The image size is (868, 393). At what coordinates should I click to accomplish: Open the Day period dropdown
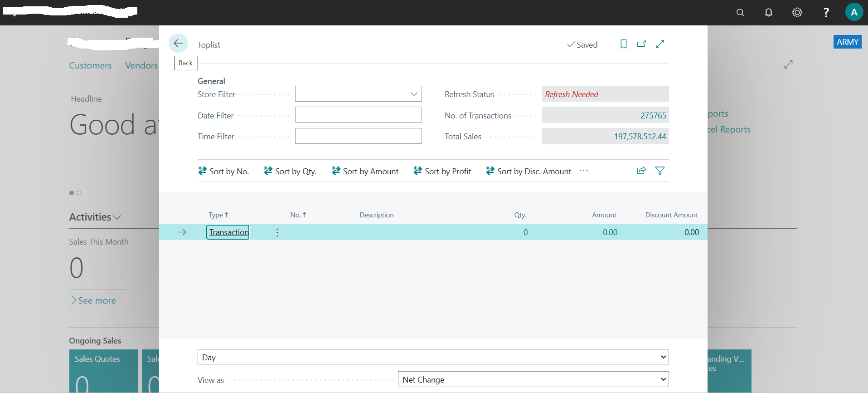click(433, 357)
